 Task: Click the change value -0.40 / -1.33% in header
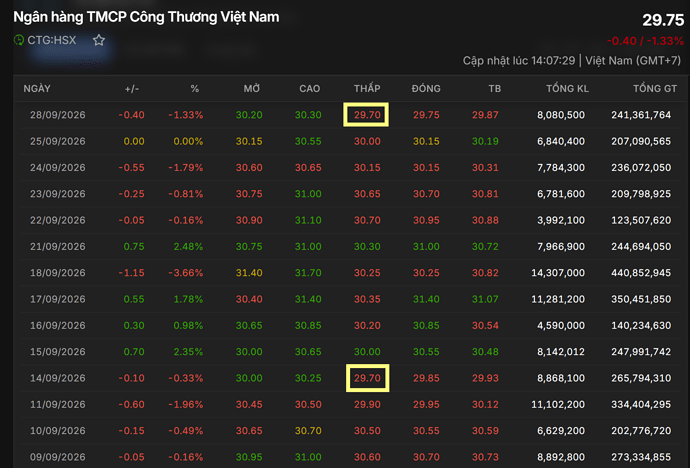coord(645,41)
